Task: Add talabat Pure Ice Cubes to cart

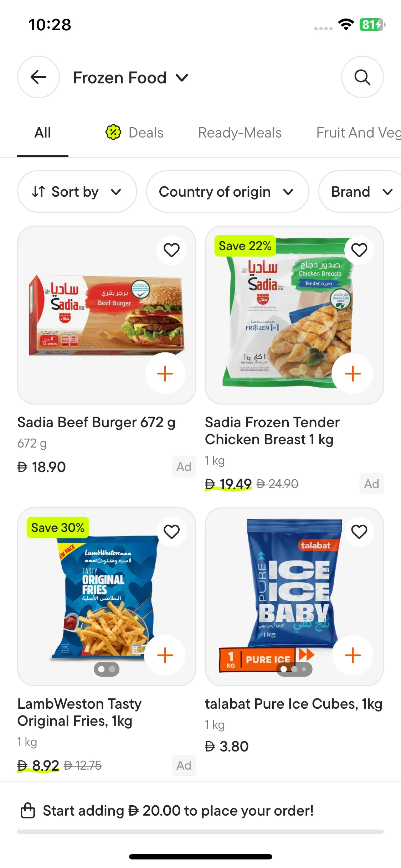Action: (x=353, y=655)
